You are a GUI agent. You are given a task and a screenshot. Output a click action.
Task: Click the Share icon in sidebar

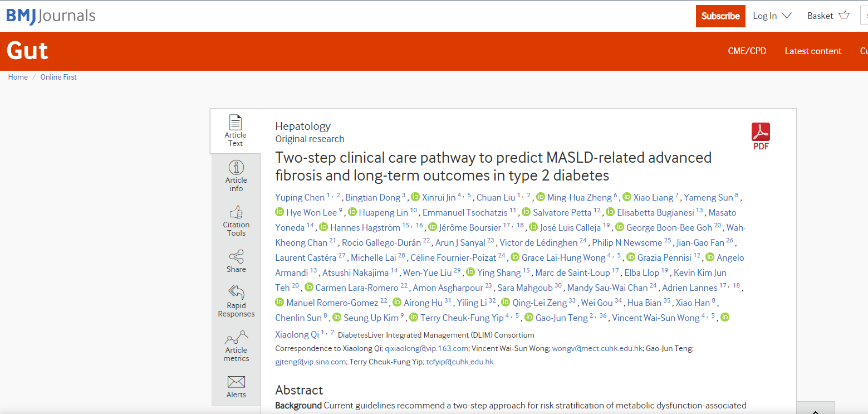(x=236, y=257)
